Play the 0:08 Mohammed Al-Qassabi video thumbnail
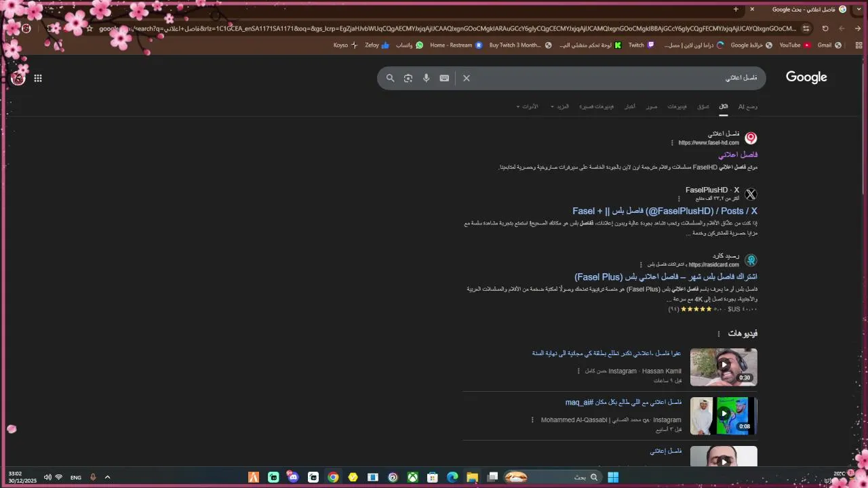Viewport: 868px width, 488px height. point(724,415)
